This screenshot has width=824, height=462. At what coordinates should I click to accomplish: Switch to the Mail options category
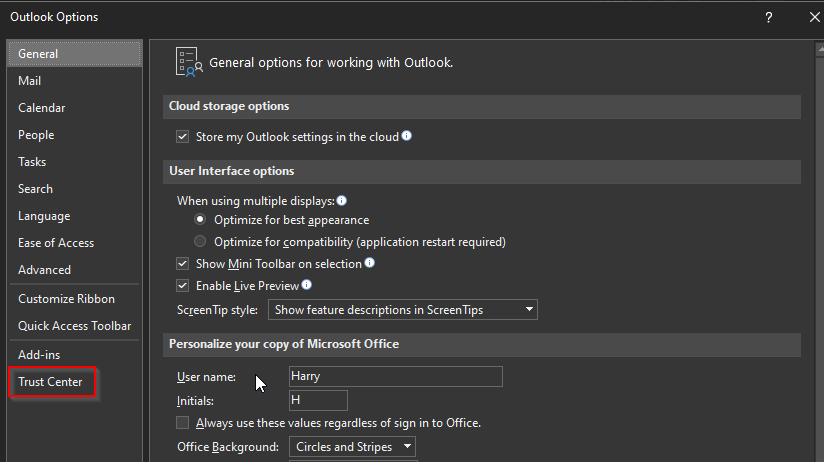tap(30, 81)
